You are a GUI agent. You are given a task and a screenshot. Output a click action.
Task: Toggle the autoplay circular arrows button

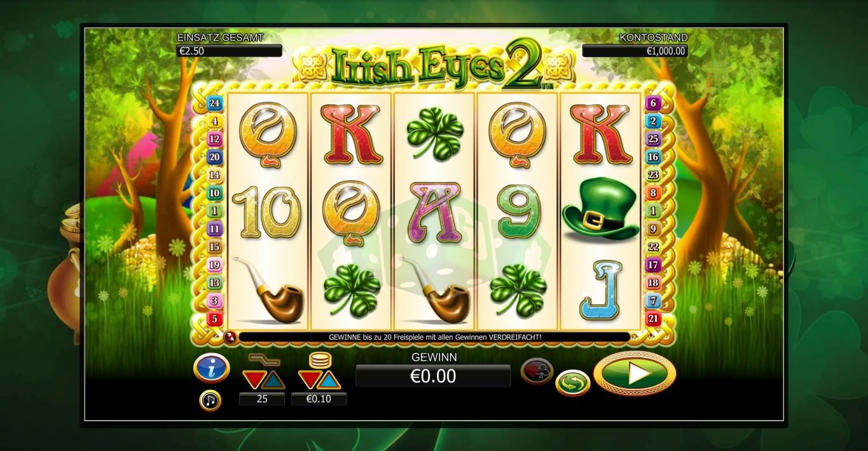tap(572, 383)
